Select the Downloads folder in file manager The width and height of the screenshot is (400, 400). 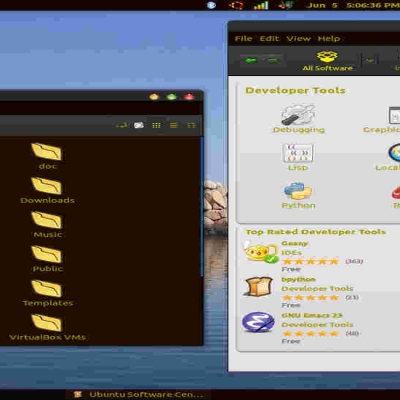[47, 190]
